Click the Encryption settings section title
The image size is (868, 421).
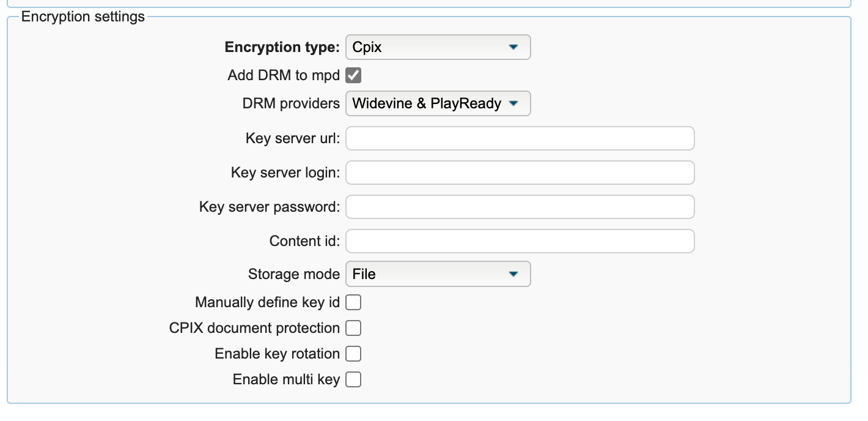pyautogui.click(x=83, y=17)
